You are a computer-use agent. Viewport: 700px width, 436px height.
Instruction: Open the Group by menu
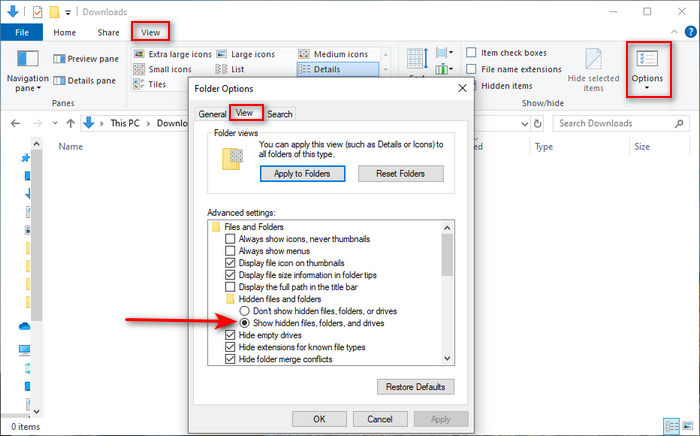445,53
